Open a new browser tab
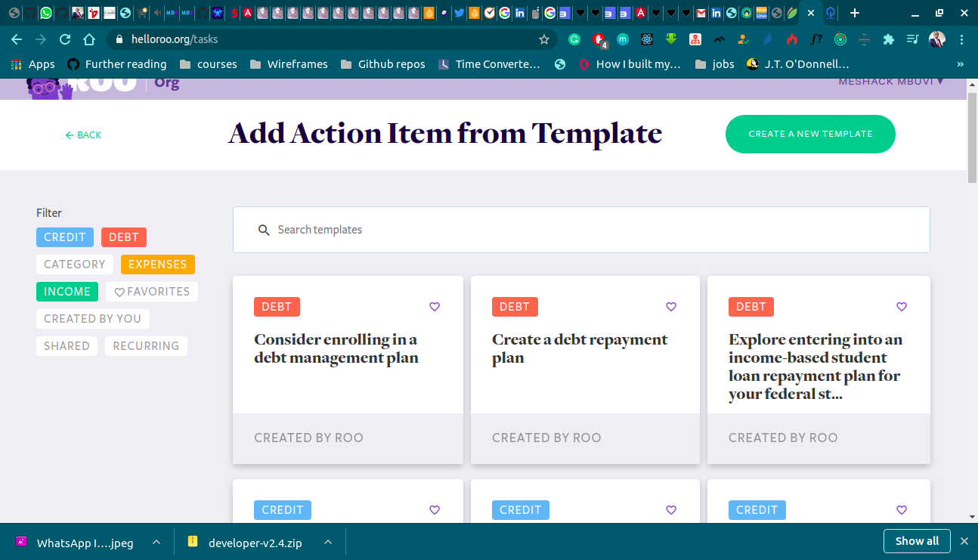The image size is (978, 560). pyautogui.click(x=855, y=13)
